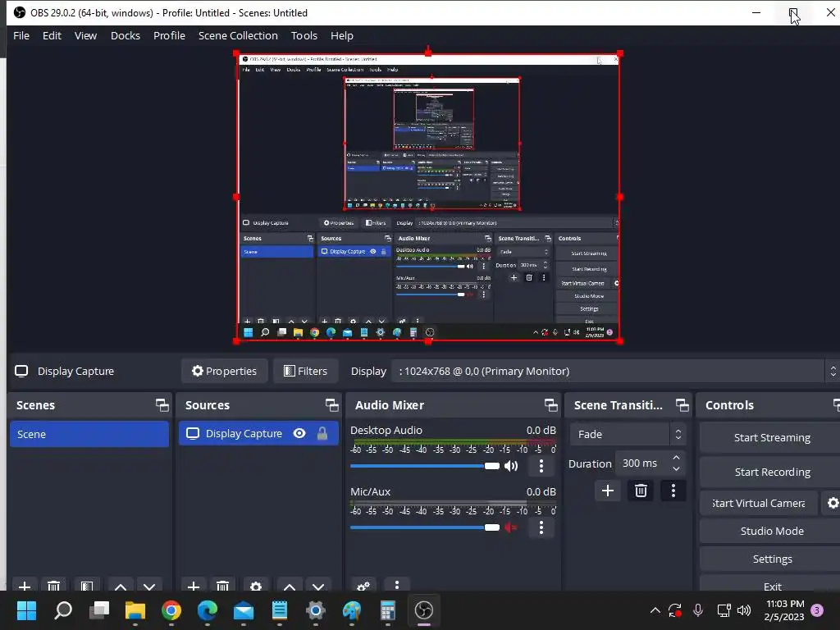This screenshot has height=630, width=840.
Task: Click Start Streaming
Action: (771, 438)
